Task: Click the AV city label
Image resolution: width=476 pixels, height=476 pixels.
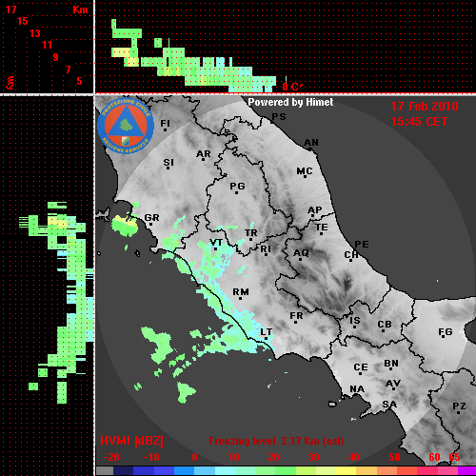Action: (x=393, y=384)
